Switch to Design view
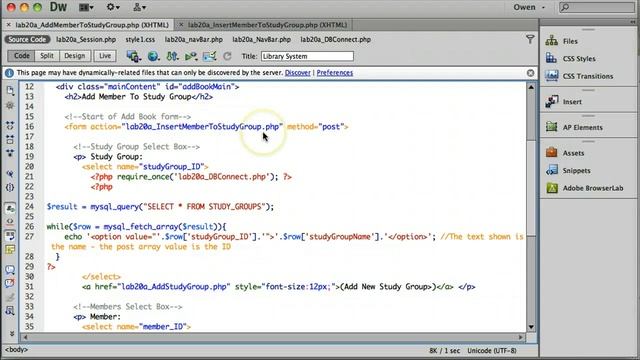 pyautogui.click(x=75, y=56)
